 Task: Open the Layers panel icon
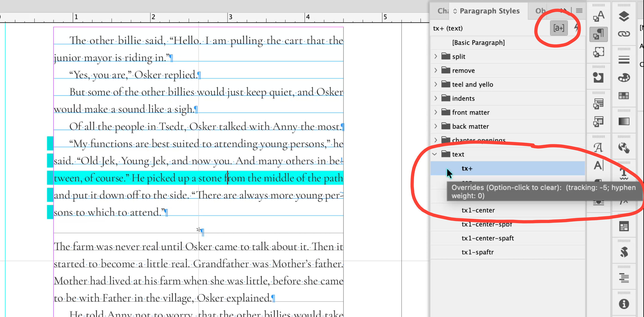click(x=624, y=16)
